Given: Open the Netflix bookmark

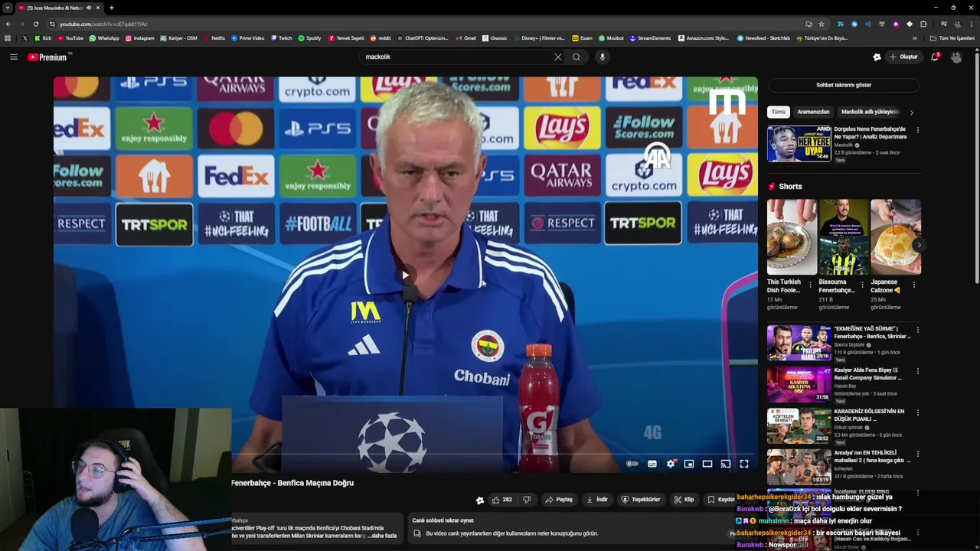Looking at the screenshot, I should point(214,37).
